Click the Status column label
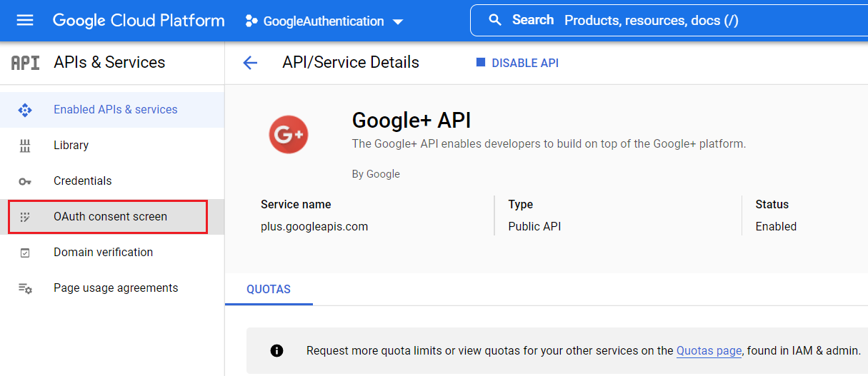868x376 pixels. [772, 204]
